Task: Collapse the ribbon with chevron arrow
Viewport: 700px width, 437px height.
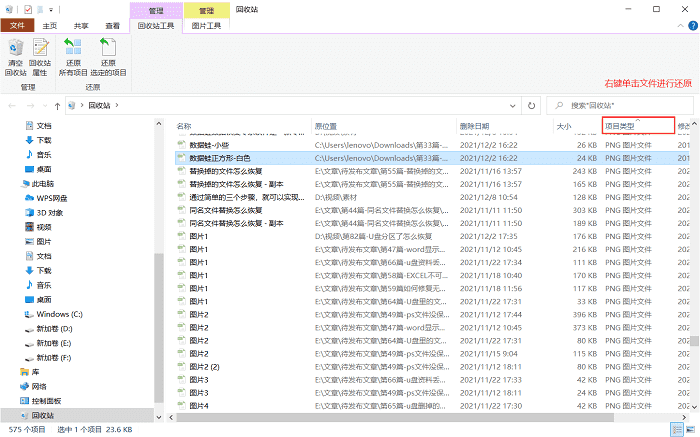Action: [x=680, y=25]
